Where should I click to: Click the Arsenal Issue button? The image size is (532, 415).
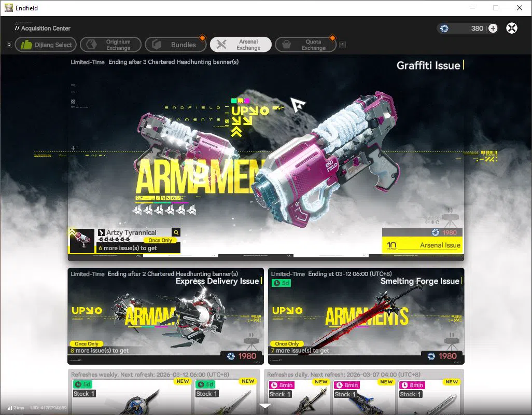click(x=422, y=245)
